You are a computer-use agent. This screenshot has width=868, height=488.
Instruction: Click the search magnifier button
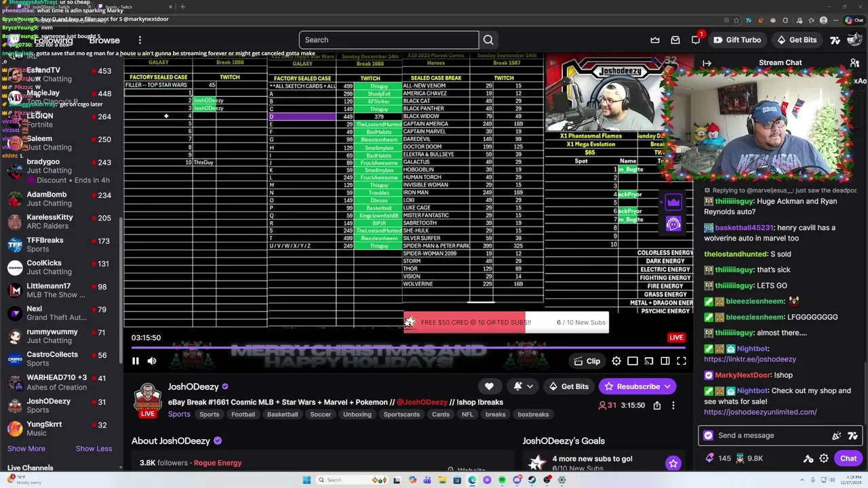[488, 40]
